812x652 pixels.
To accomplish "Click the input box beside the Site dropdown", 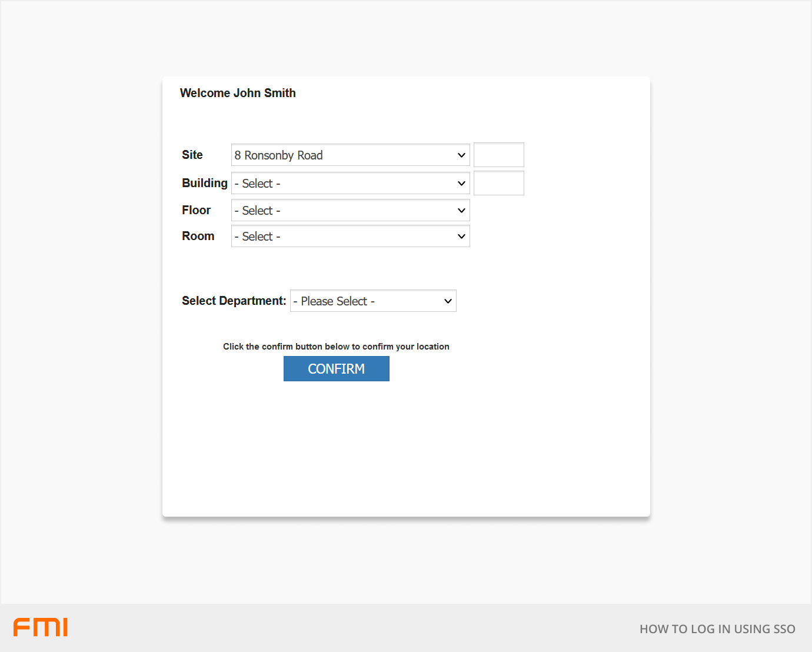I will 498,155.
